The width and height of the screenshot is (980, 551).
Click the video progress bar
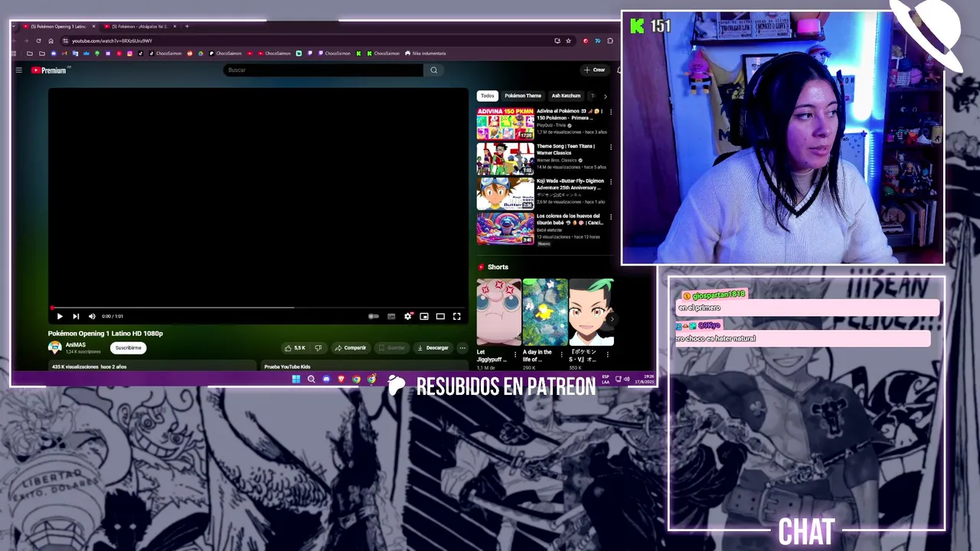click(x=259, y=308)
